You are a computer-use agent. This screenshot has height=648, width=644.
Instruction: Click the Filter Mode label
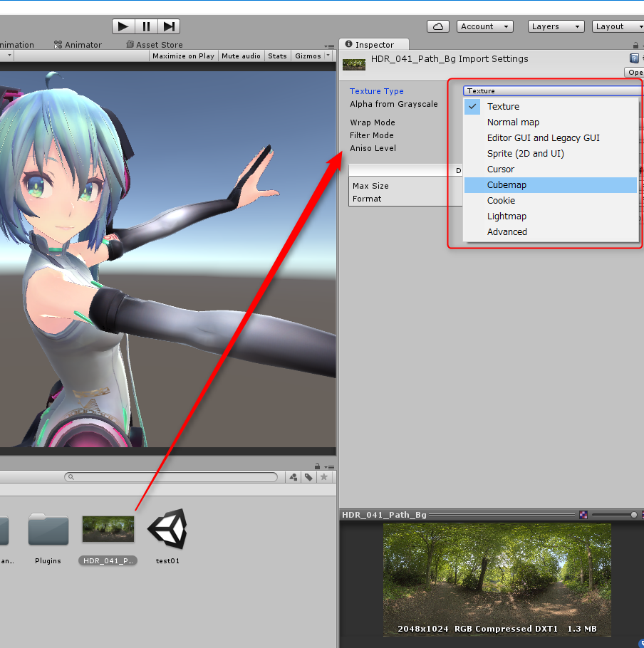(372, 135)
